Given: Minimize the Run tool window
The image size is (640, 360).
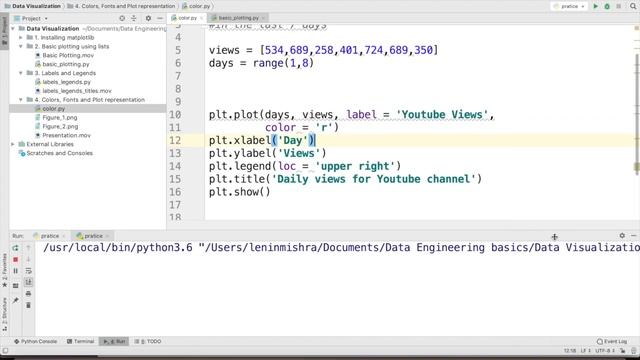Looking at the screenshot, I should tap(633, 236).
